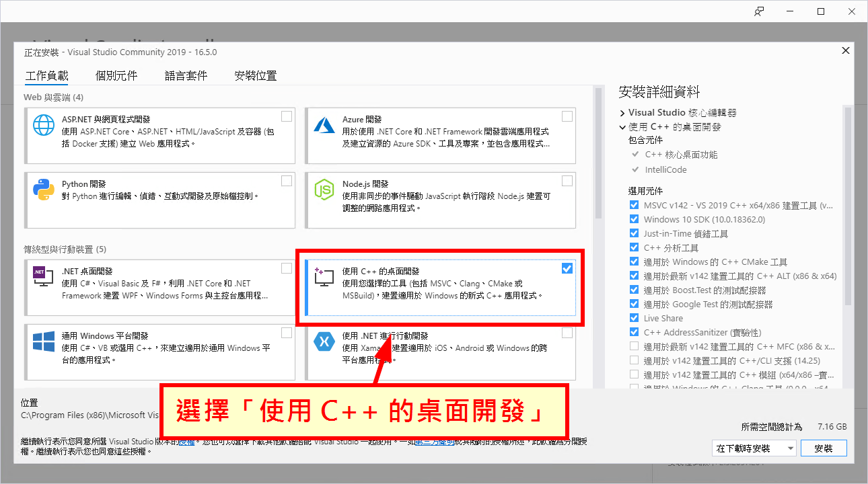
Task: Maximize the Visual Studio Installer window
Action: tap(821, 11)
